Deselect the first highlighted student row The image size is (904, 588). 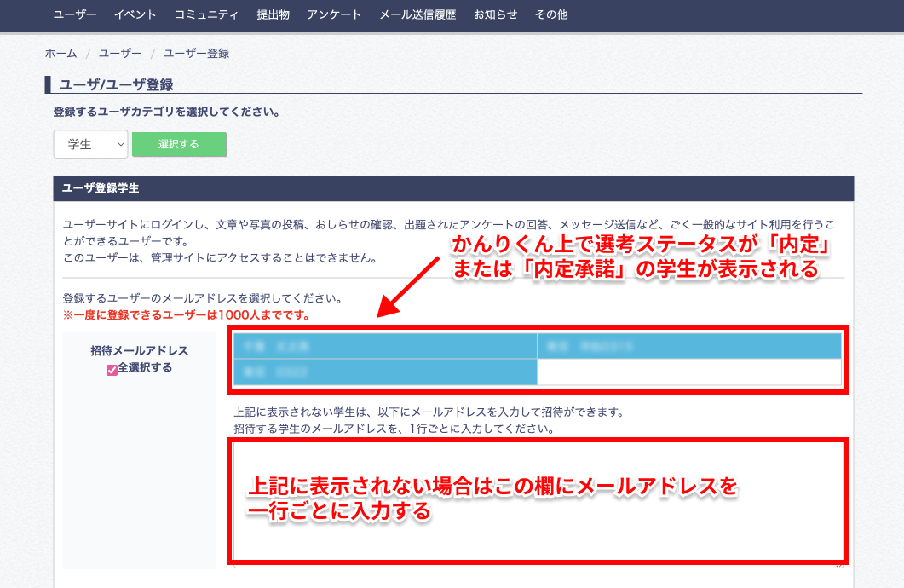[x=383, y=346]
